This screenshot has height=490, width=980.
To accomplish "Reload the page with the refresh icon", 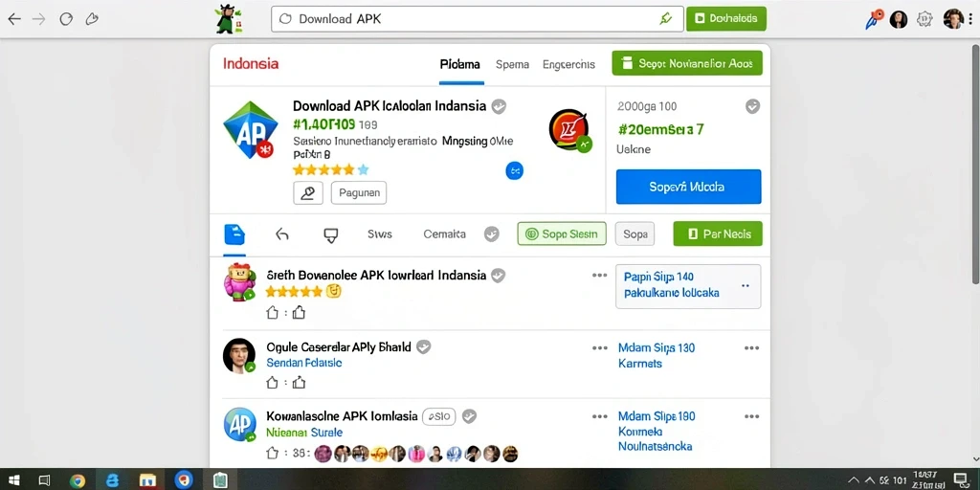I will [x=66, y=19].
